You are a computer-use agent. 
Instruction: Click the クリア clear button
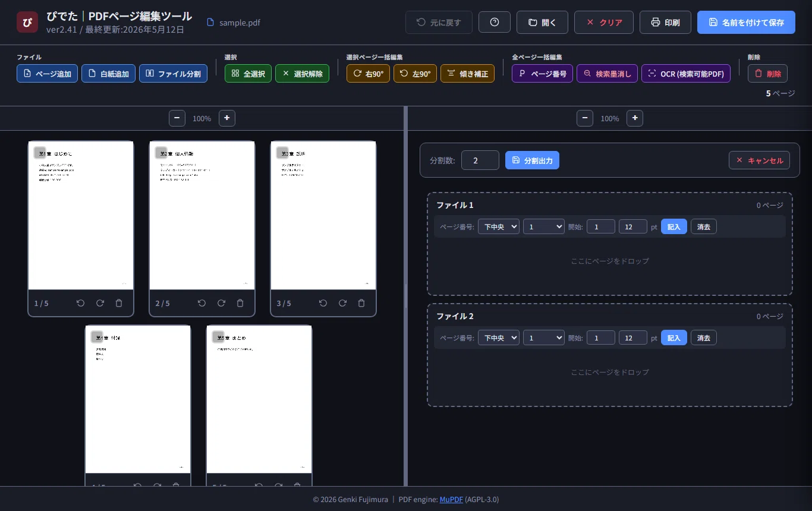pyautogui.click(x=604, y=23)
